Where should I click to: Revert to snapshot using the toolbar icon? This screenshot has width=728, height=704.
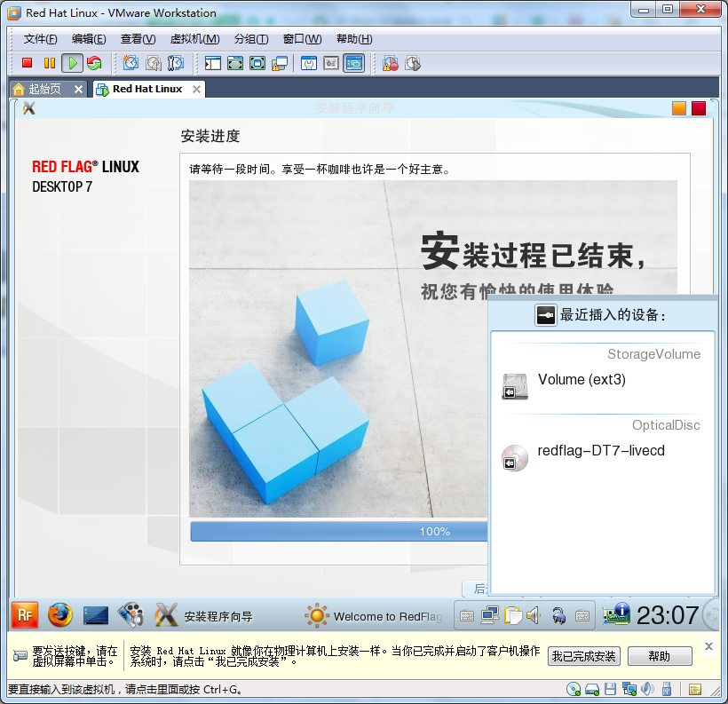click(x=154, y=63)
